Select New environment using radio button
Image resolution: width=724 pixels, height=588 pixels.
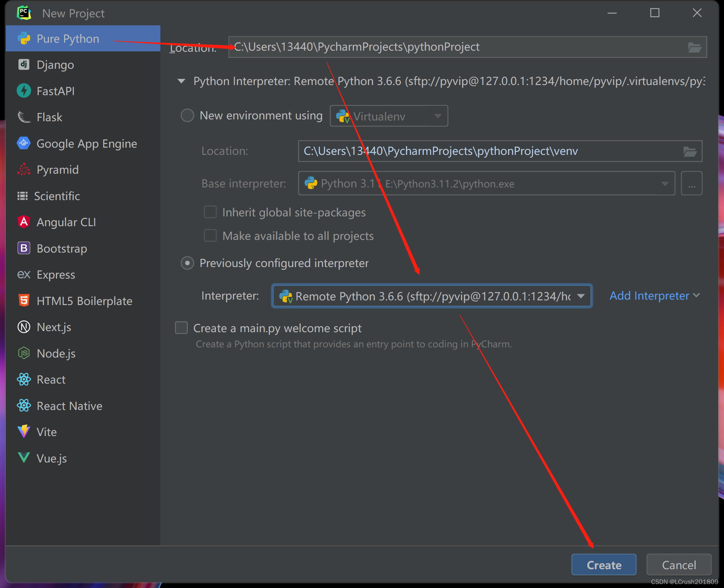coord(187,115)
